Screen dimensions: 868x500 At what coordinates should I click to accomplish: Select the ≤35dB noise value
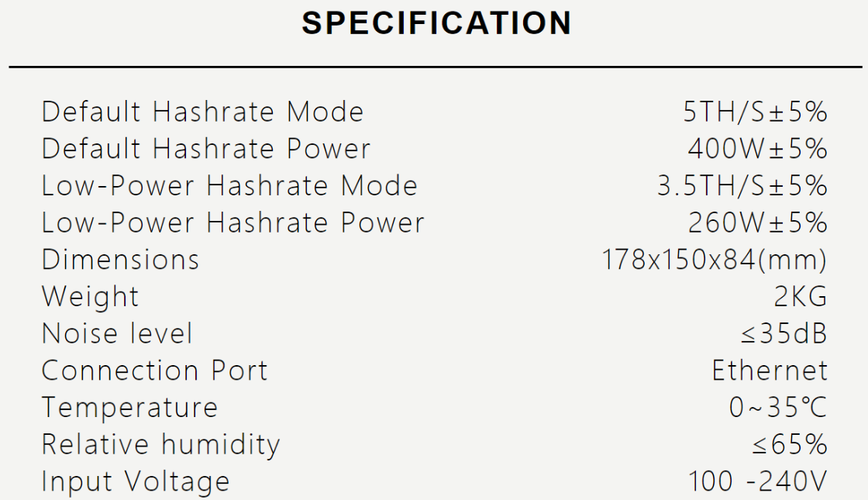click(x=783, y=333)
